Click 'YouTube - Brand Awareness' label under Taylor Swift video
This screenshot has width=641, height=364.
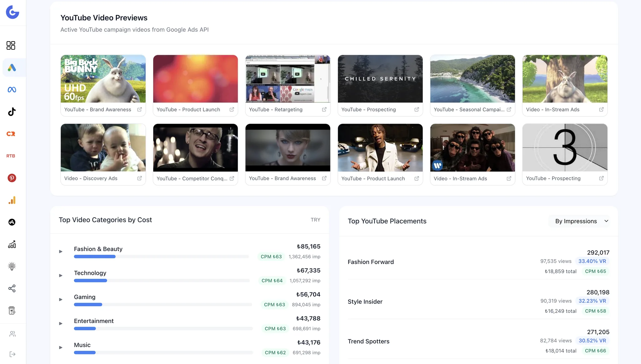click(x=282, y=178)
